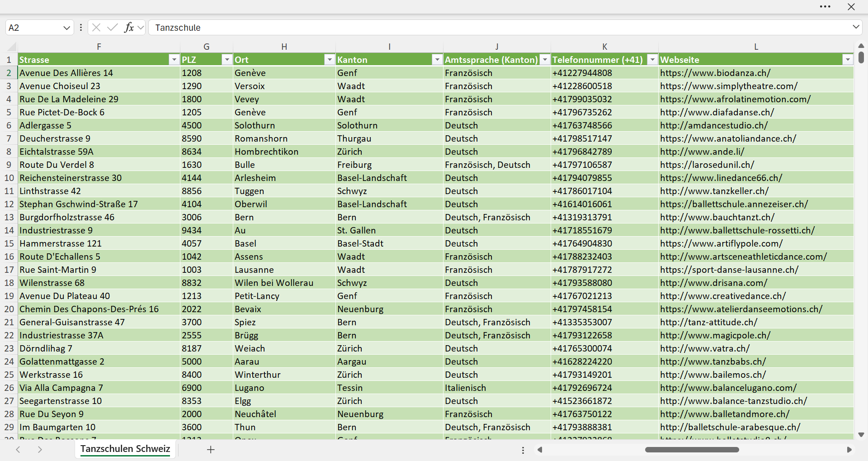Select cell Stephan Gschwind-Straße 17
Viewport: 868px width, 461px height.
click(99, 204)
